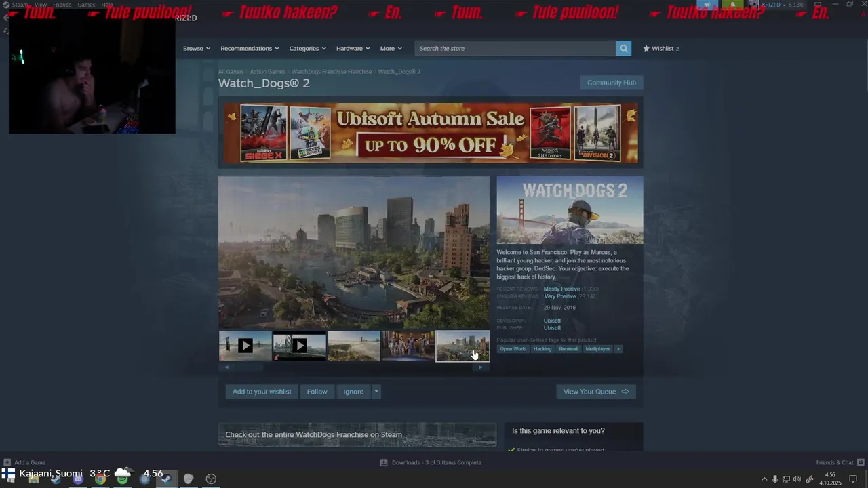Select the fourth screenshot thumbnail with characters
The image size is (868, 488).
[x=408, y=346]
